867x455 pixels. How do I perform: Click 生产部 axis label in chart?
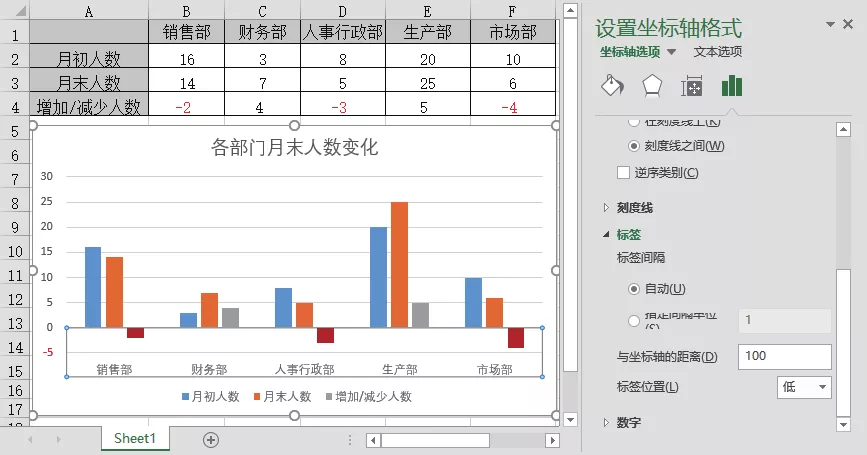click(x=400, y=369)
